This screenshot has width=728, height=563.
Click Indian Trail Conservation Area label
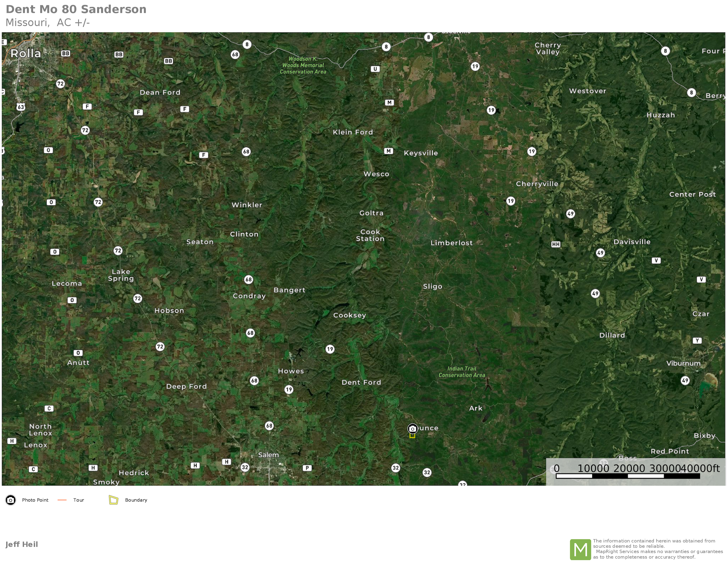click(462, 372)
